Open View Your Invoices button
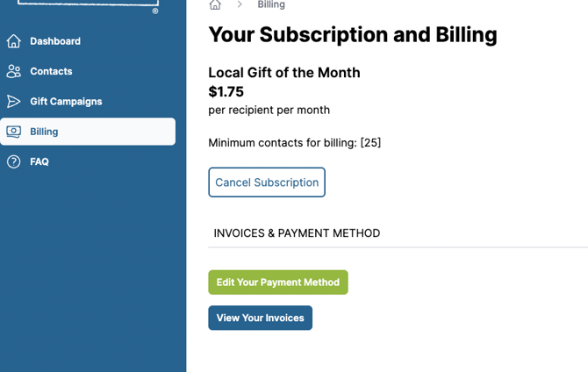 260,318
